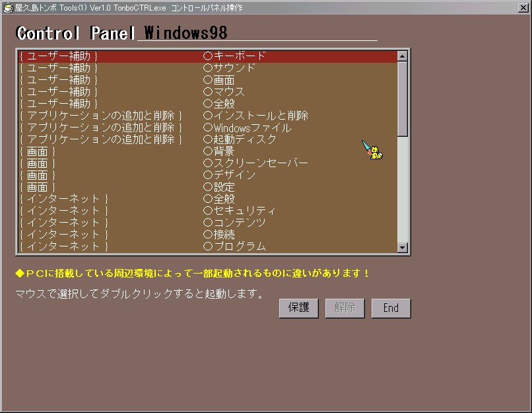Click the 保護 button
The height and width of the screenshot is (413, 532).
point(299,308)
